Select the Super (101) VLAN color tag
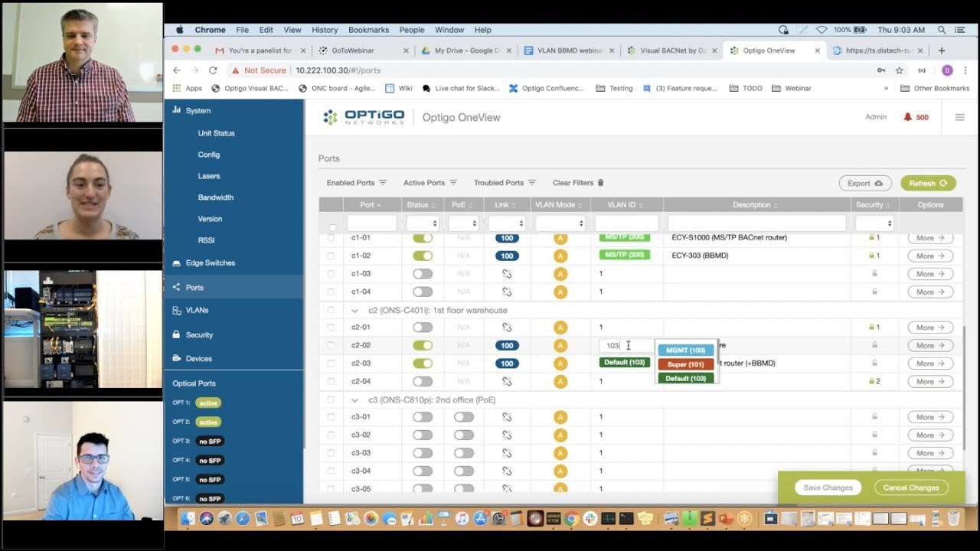This screenshot has width=980, height=551. 685,364
